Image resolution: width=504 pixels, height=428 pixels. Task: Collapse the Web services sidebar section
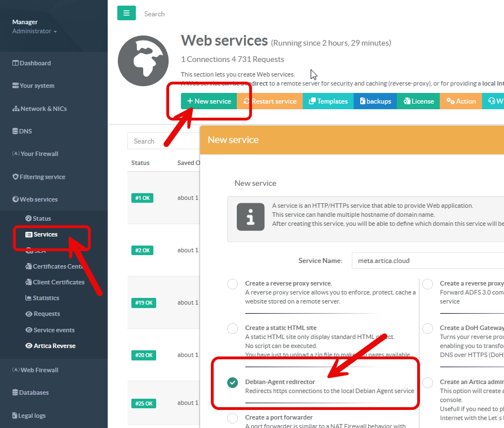click(x=38, y=199)
